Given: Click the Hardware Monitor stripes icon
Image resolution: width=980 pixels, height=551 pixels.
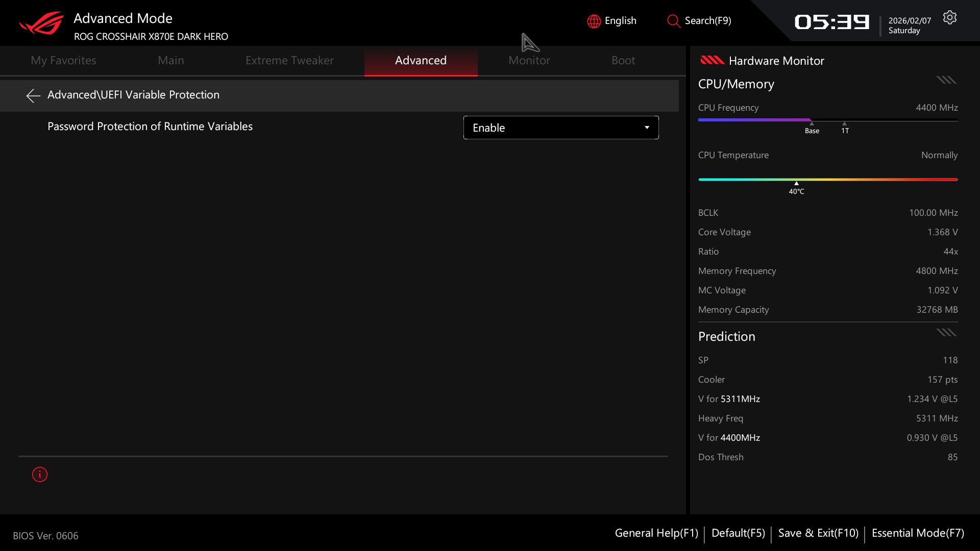Looking at the screenshot, I should tap(712, 60).
